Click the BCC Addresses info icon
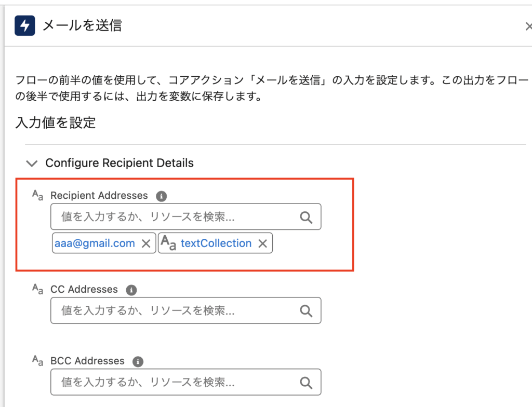The image size is (532, 407). (x=138, y=361)
